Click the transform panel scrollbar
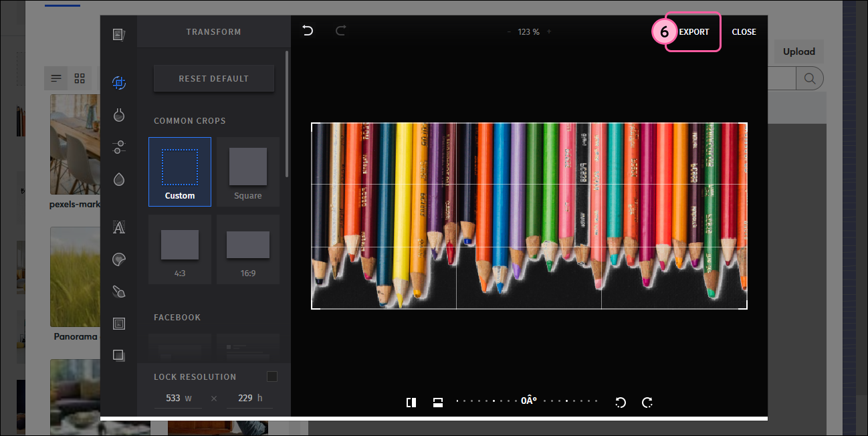Image resolution: width=868 pixels, height=436 pixels. 287,114
